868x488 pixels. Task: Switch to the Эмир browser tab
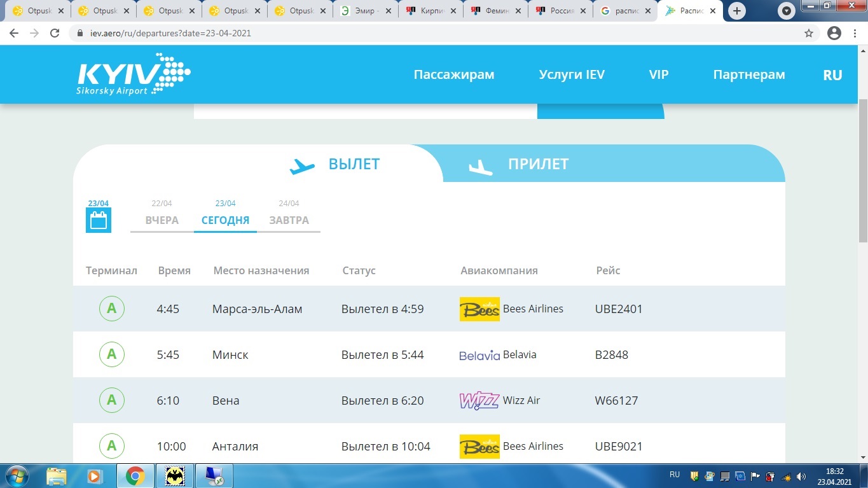point(365,11)
